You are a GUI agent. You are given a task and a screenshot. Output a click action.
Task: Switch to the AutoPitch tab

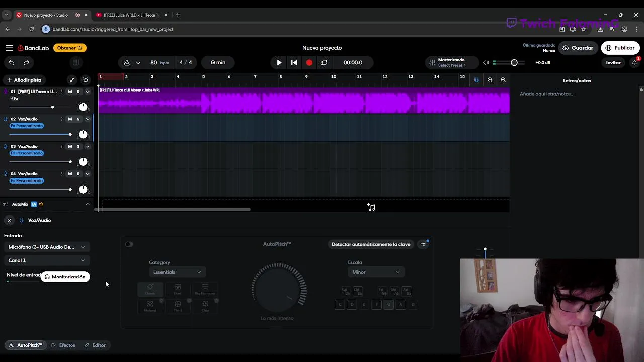(x=26, y=345)
